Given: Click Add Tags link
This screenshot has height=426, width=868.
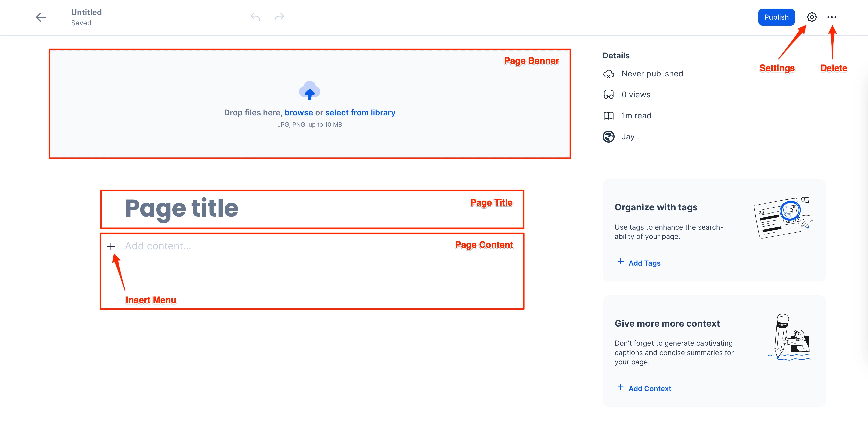Looking at the screenshot, I should [644, 263].
